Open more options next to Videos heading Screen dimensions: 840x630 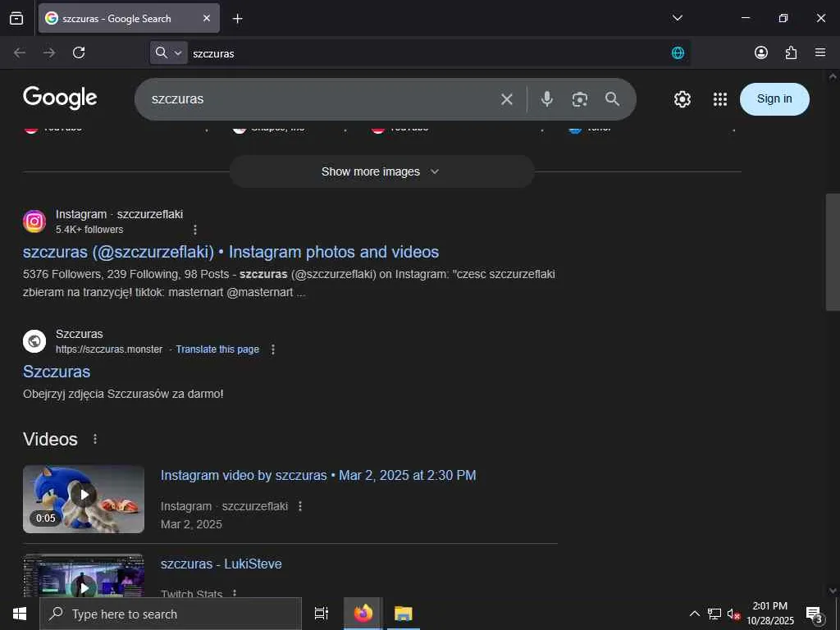(x=95, y=439)
